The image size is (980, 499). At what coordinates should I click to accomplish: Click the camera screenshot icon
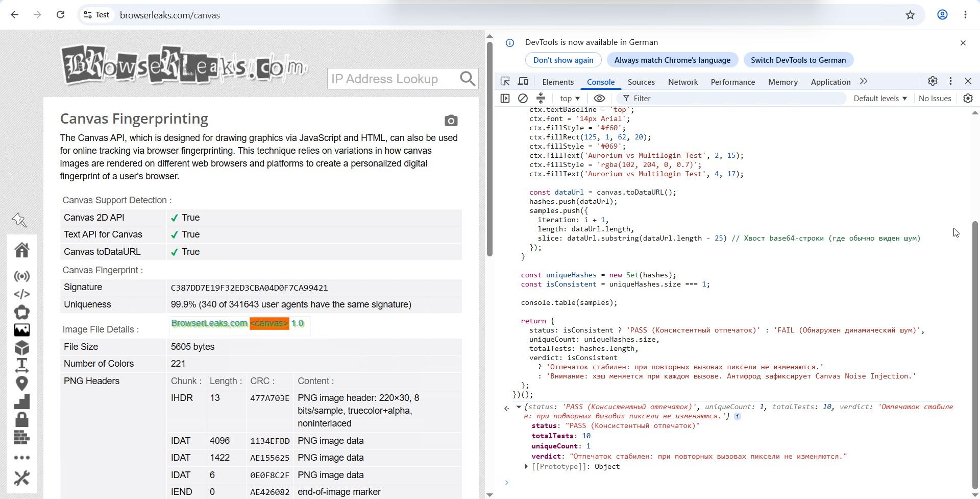click(451, 121)
